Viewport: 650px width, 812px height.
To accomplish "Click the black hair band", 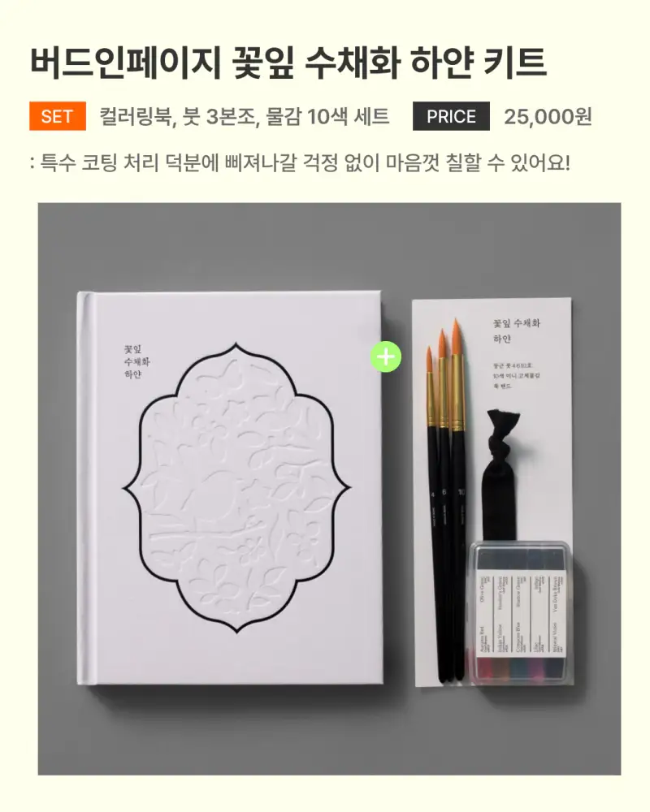I will [x=500, y=477].
